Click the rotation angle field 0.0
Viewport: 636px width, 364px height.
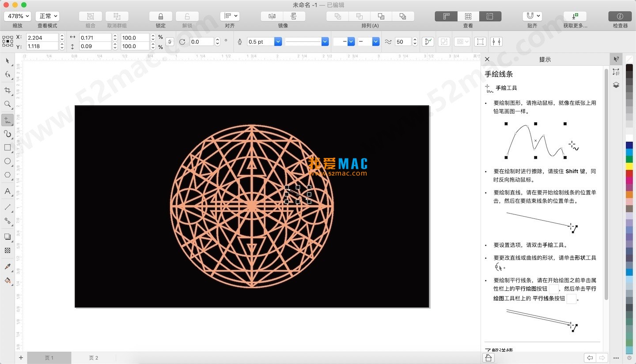click(x=202, y=41)
